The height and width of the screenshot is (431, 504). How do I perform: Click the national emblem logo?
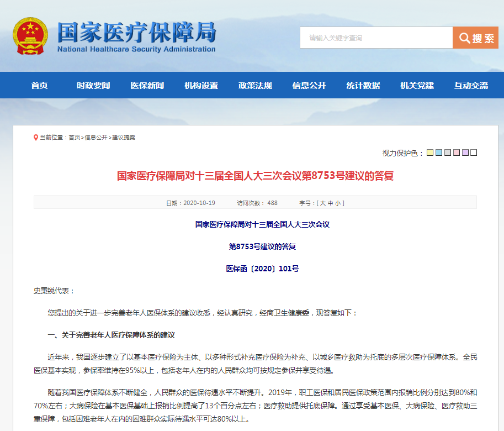tap(29, 35)
